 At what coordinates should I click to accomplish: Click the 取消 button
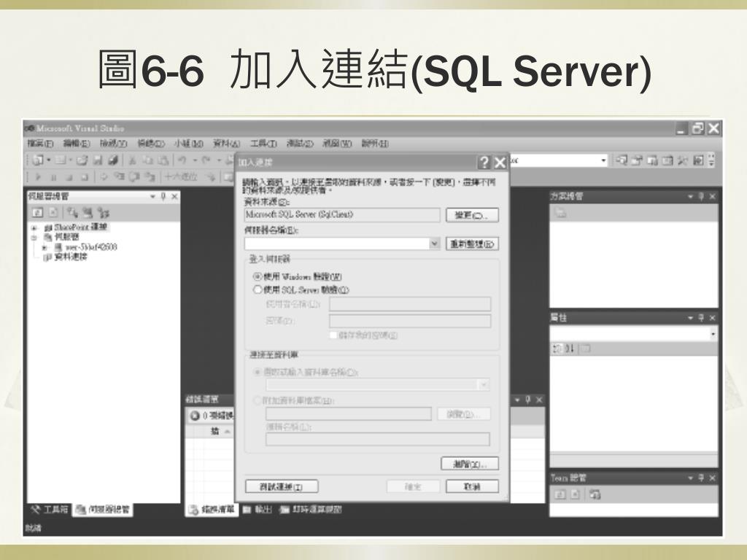click(x=472, y=486)
